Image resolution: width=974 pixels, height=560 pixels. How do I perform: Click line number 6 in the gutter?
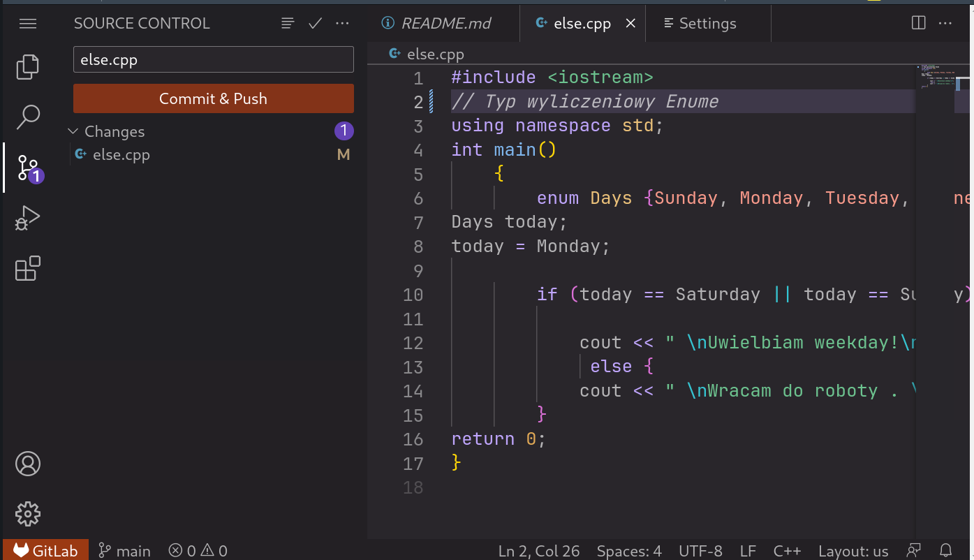pos(418,198)
